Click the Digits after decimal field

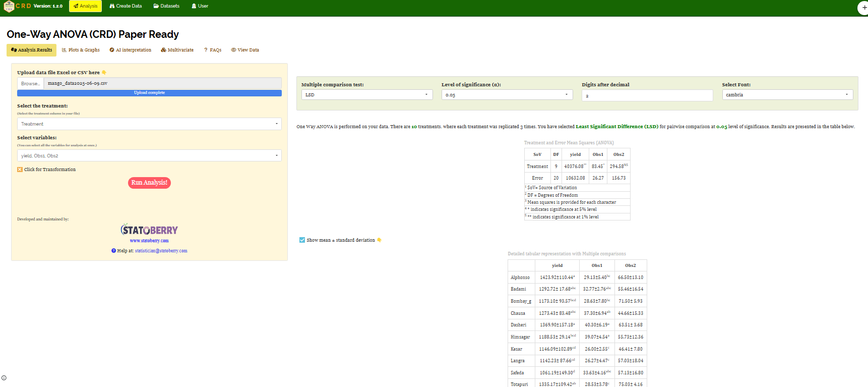(x=647, y=95)
